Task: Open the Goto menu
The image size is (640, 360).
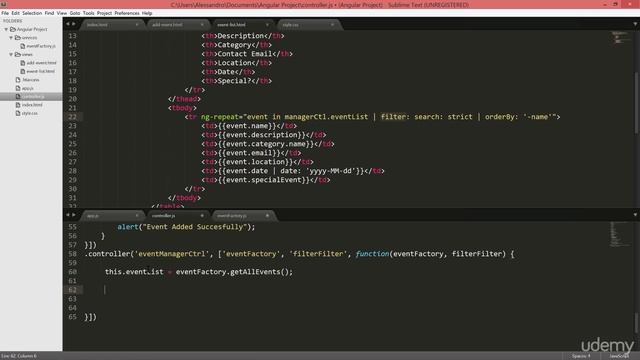Action: coord(75,13)
